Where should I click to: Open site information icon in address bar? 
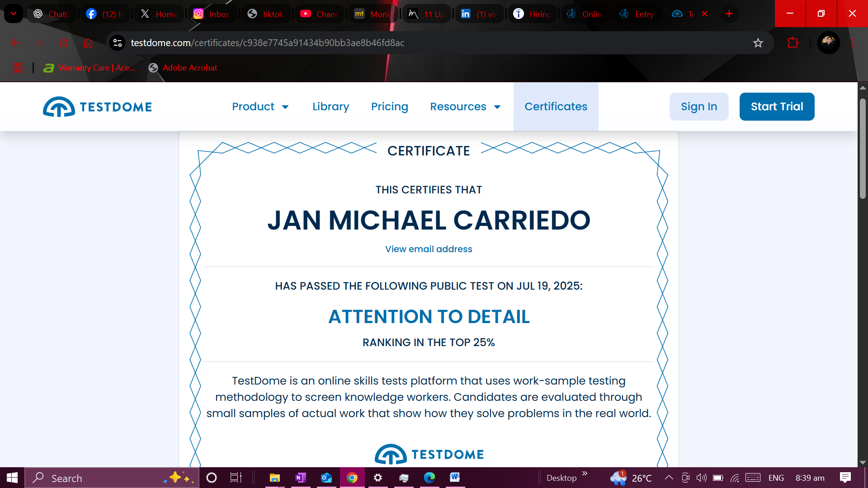click(118, 43)
